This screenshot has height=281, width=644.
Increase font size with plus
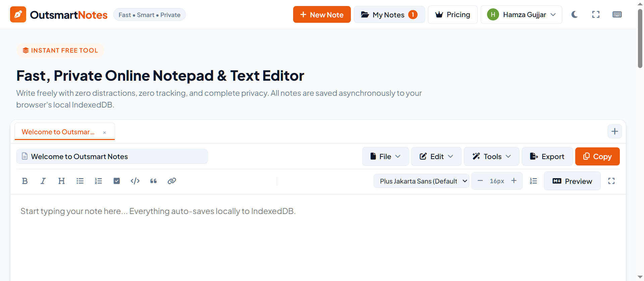coord(514,181)
